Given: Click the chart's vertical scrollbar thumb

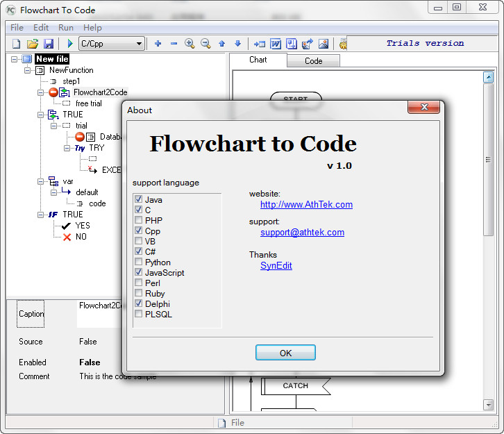Looking at the screenshot, I should [488, 160].
